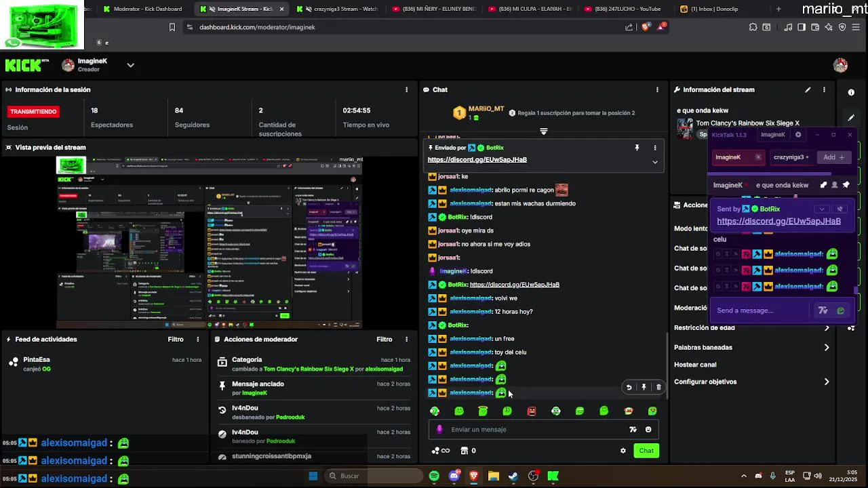This screenshot has height=488, width=868.
Task: Open the three-dot menu of Información de la sesión
Action: pyautogui.click(x=407, y=89)
